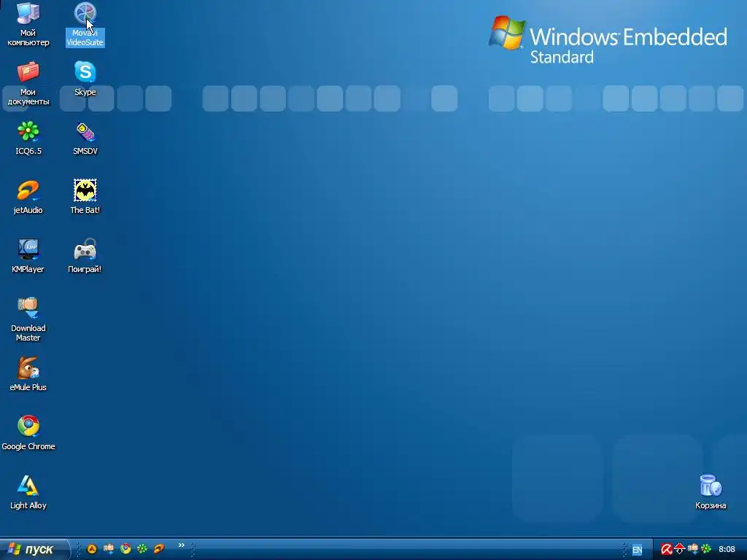Click the KMPlayer desktop shortcut

click(28, 256)
